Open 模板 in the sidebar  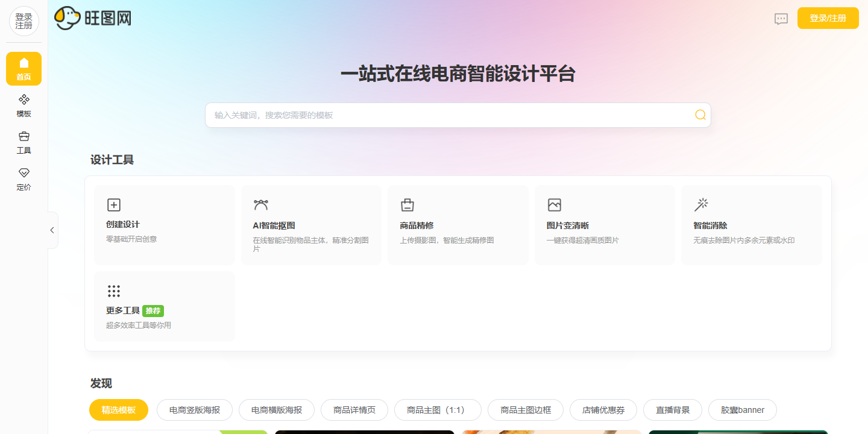coord(24,105)
